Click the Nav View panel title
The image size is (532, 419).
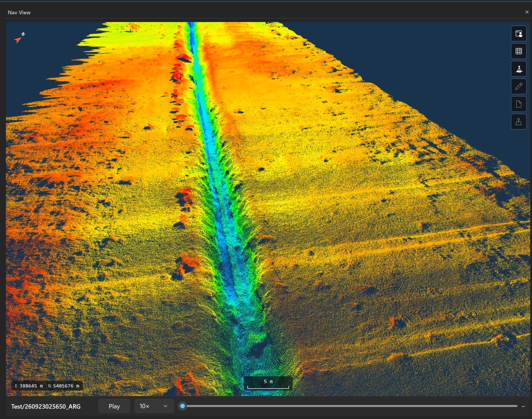[19, 12]
